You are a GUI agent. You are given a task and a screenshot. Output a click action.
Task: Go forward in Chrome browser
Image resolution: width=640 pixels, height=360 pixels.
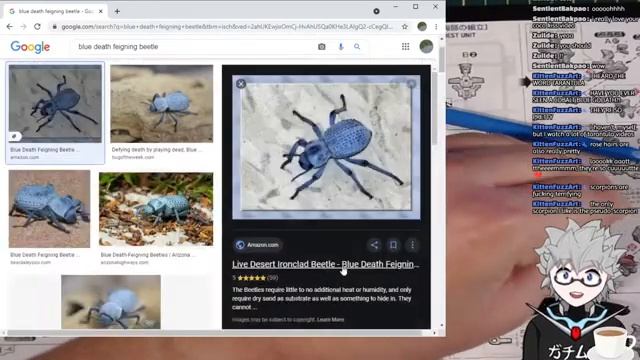[23, 27]
